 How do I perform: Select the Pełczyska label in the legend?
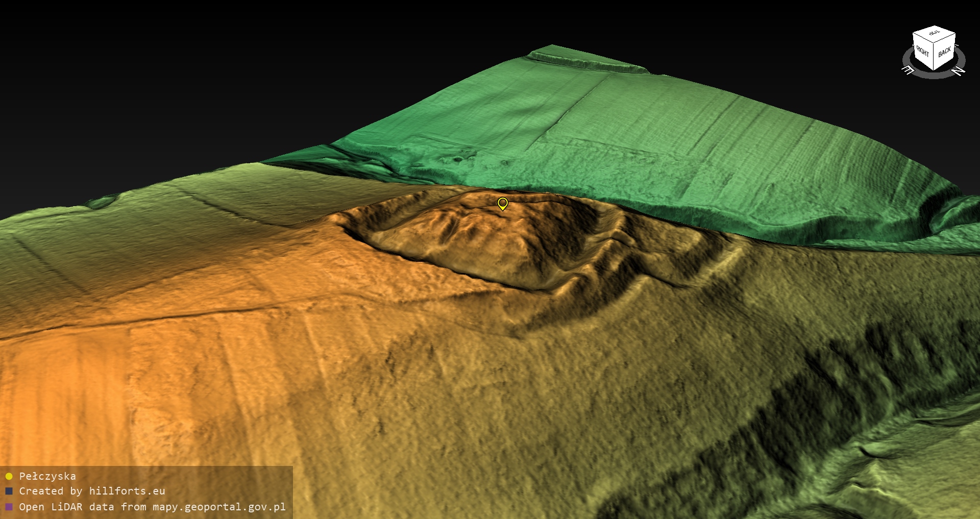pos(47,476)
